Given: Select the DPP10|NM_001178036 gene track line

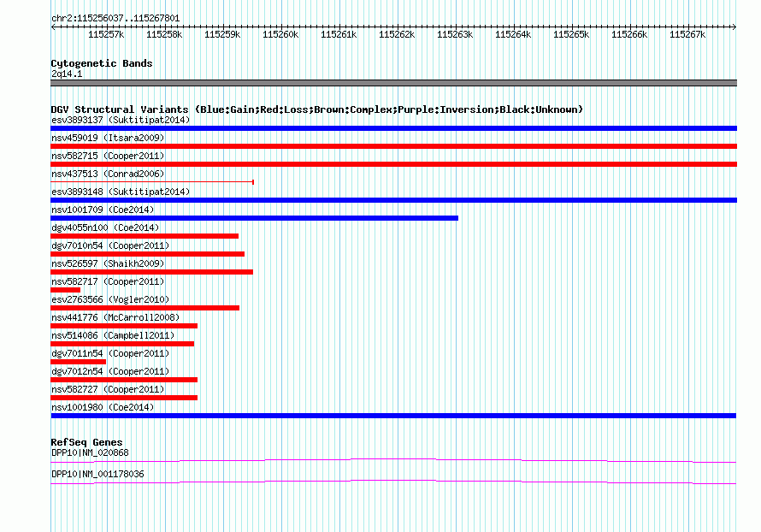Looking at the screenshot, I should tap(393, 482).
